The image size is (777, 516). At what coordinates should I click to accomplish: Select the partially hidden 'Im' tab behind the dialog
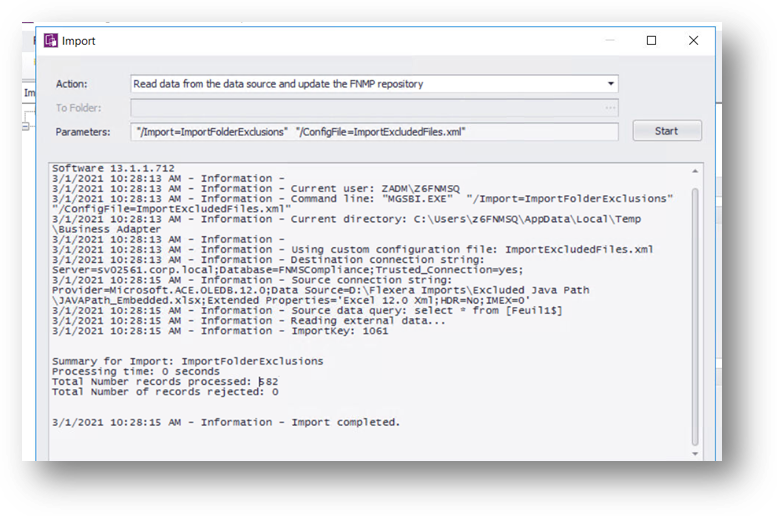pos(30,93)
